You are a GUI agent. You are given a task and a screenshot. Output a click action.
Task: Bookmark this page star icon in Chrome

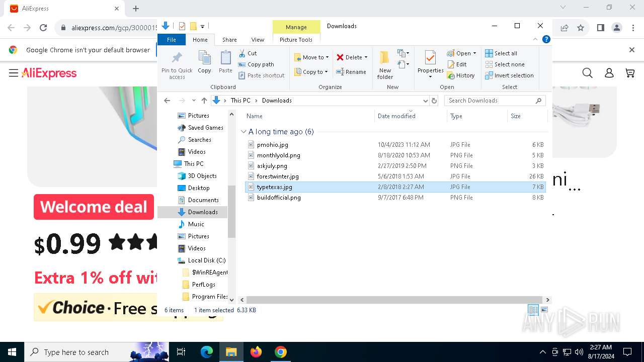click(581, 28)
